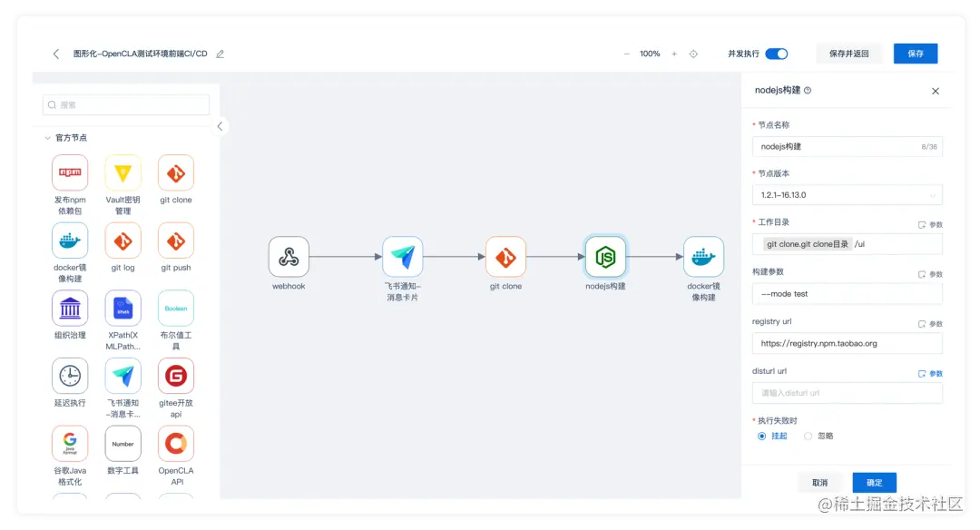Screen dimensions: 980x530
Task: Select the 忽略 radio option
Action: 808,437
